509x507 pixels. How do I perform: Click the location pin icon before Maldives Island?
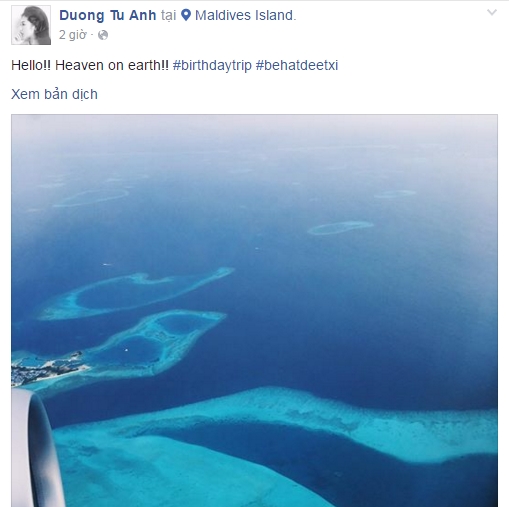click(x=186, y=15)
